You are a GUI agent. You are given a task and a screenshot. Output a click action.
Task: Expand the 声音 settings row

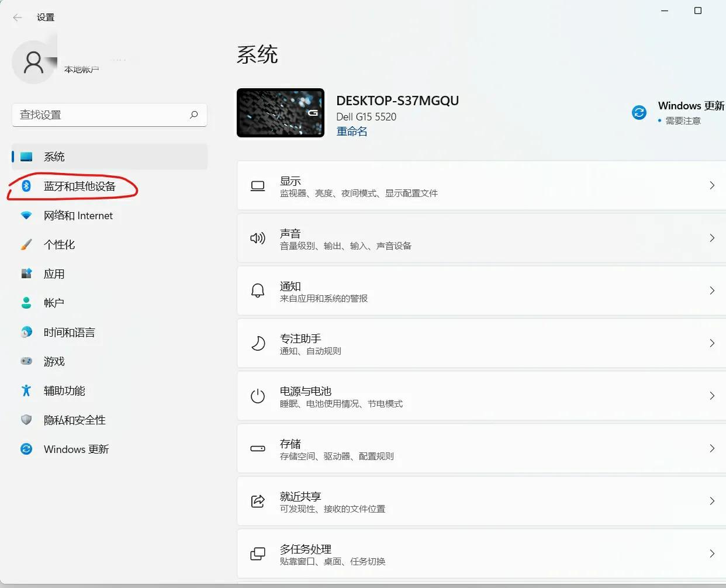click(480, 238)
